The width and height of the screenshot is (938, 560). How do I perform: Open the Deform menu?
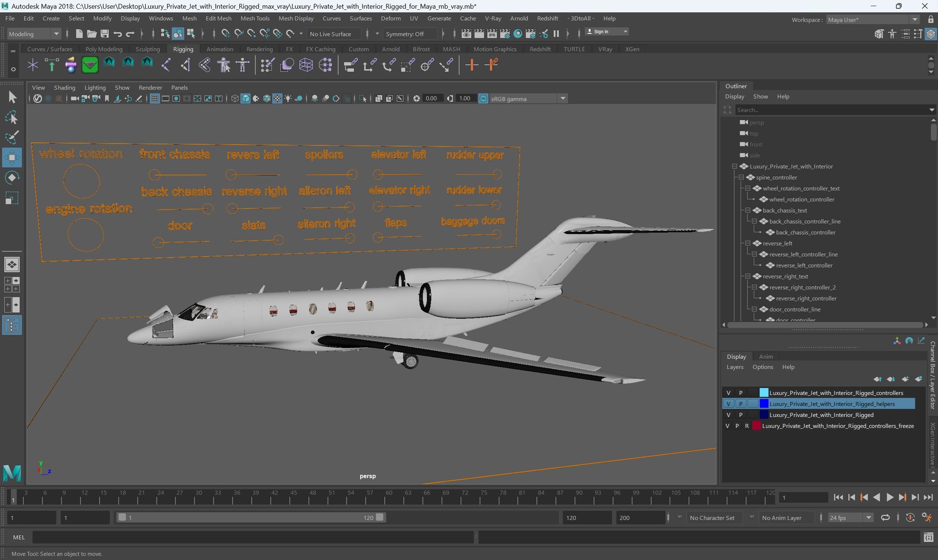click(x=390, y=18)
